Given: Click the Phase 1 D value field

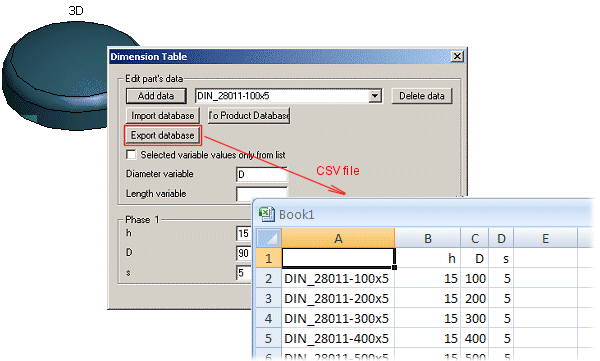Looking at the screenshot, I should click(244, 253).
